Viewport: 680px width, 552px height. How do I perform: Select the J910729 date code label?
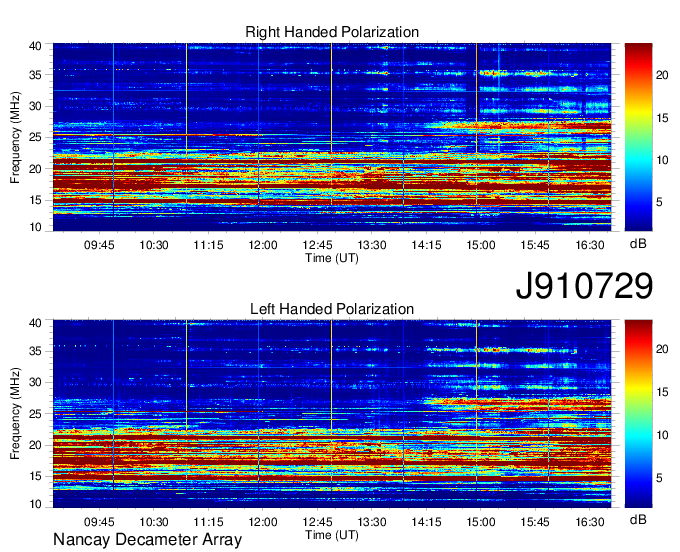tap(584, 286)
